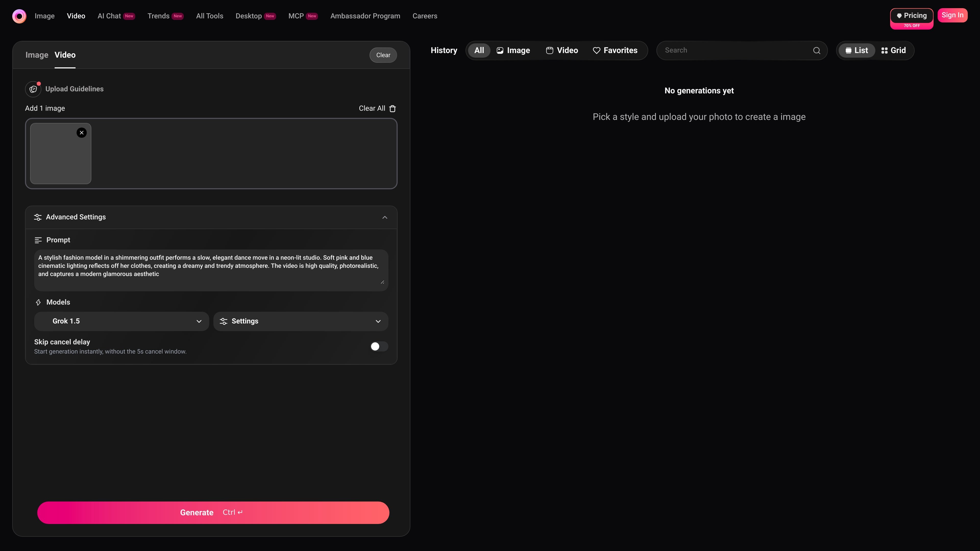
Task: Click the Generate button
Action: [213, 512]
